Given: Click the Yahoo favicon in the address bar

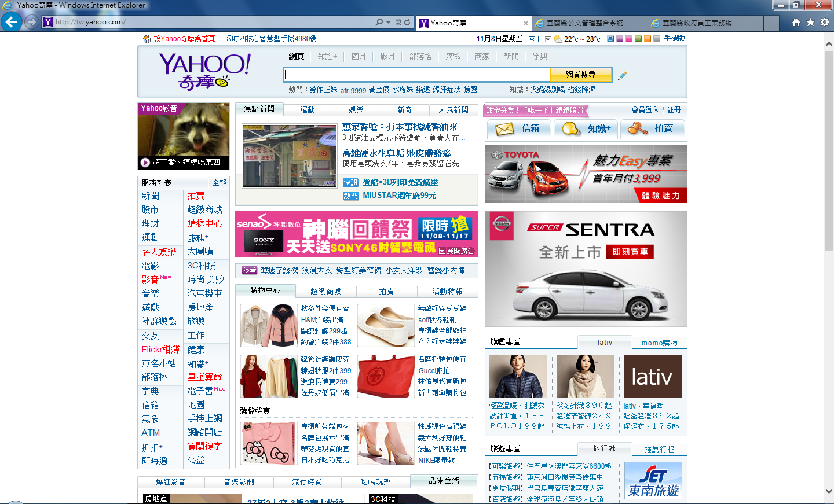Looking at the screenshot, I should tap(48, 22).
